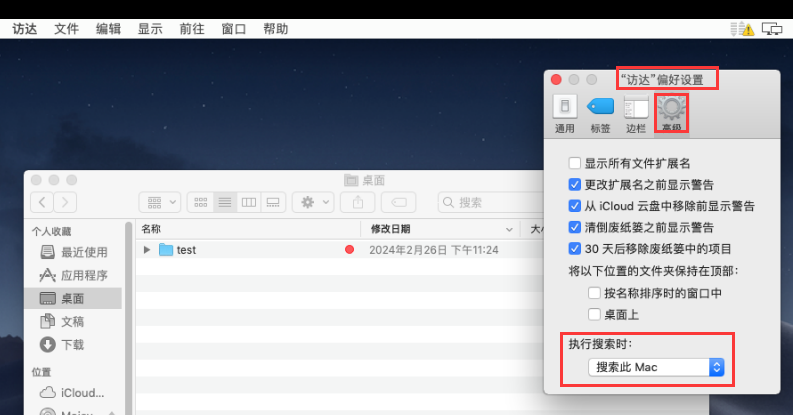Screen dimensions: 793x415
Task: Click the Share button in Finder toolbar
Action: 358,202
